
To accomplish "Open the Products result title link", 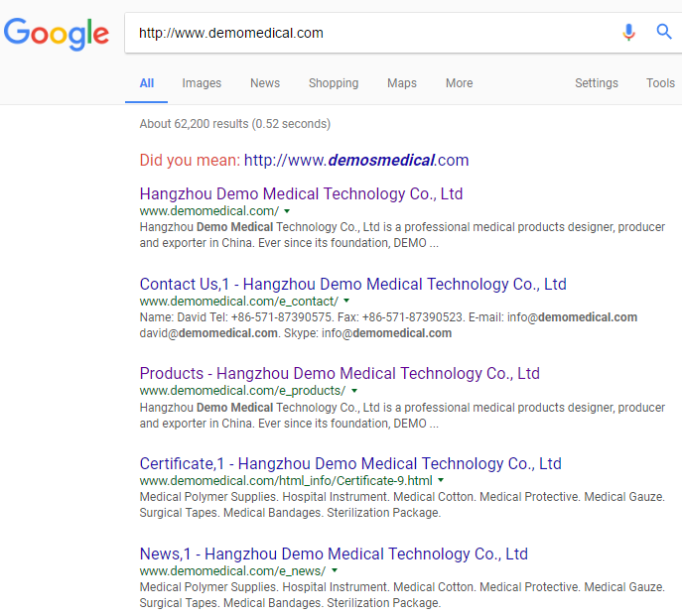I will pyautogui.click(x=340, y=373).
